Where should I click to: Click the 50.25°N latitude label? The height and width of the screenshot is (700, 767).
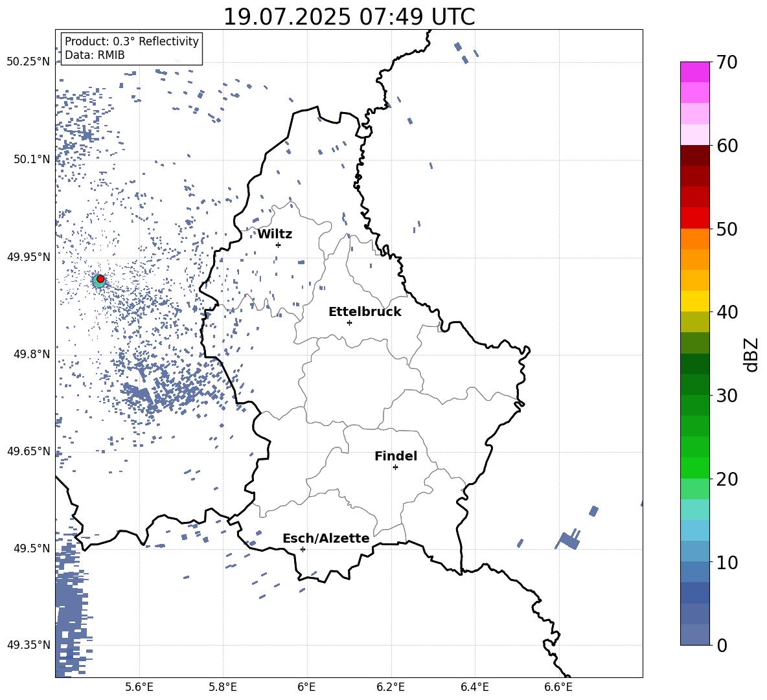click(x=29, y=62)
